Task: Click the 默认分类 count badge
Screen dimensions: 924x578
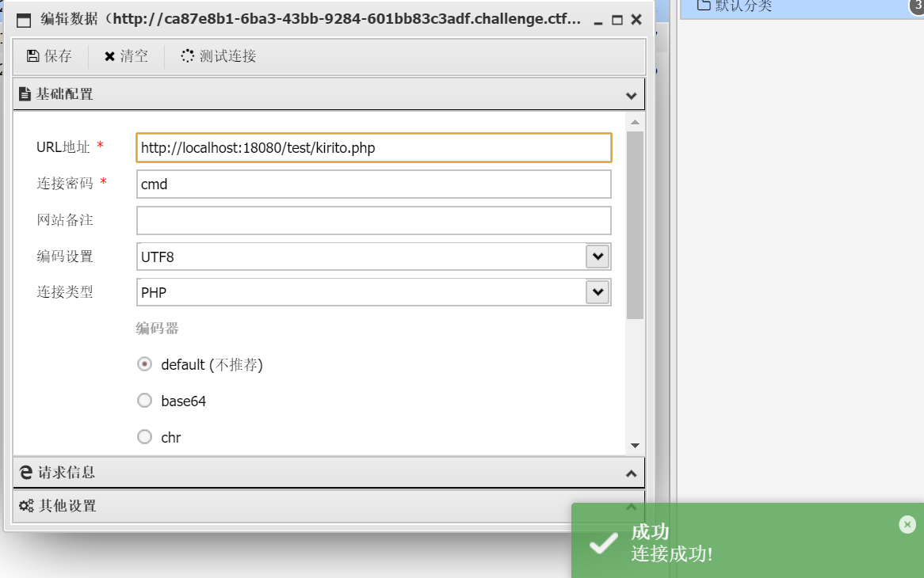Action: click(x=917, y=6)
